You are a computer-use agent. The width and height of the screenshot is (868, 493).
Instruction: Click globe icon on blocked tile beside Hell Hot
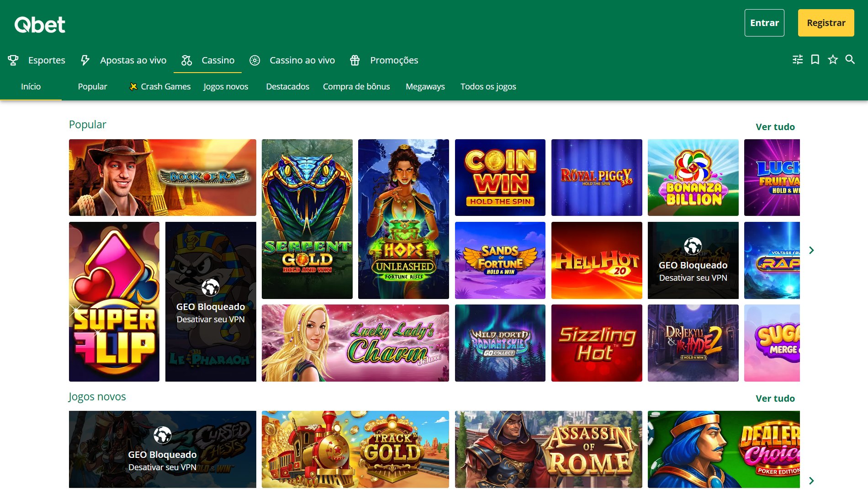pyautogui.click(x=693, y=246)
